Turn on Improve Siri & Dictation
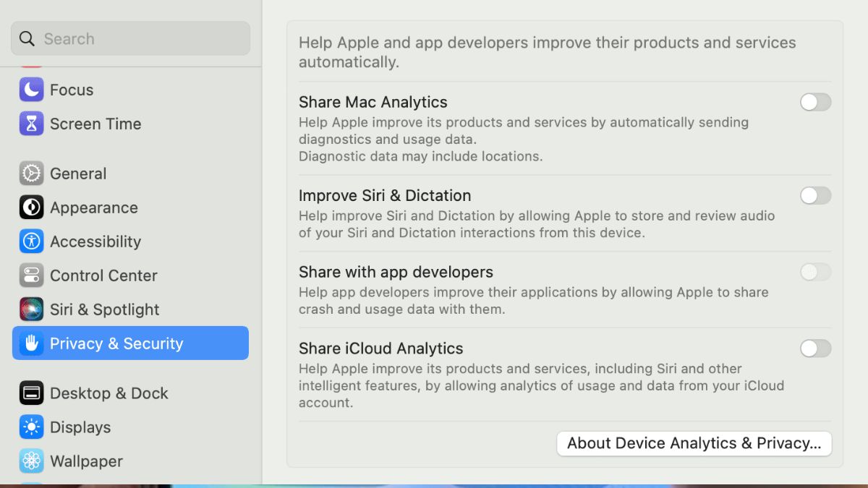 (x=815, y=195)
